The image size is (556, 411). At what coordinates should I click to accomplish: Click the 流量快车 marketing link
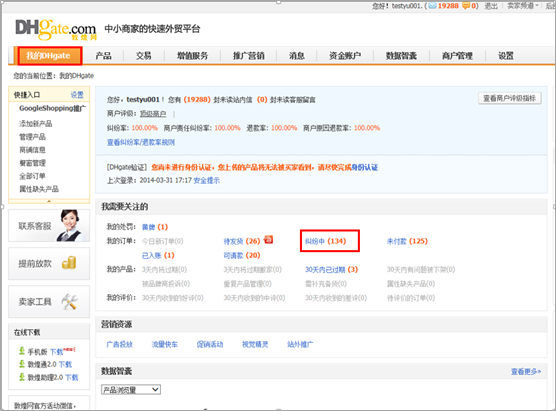pyautogui.click(x=165, y=344)
